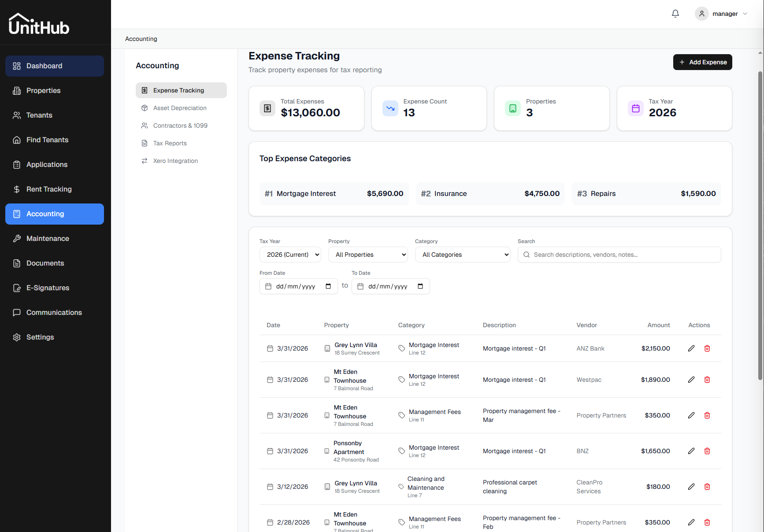The image size is (764, 532).
Task: Edit the Westpac mortgage interest expense
Action: (x=691, y=380)
